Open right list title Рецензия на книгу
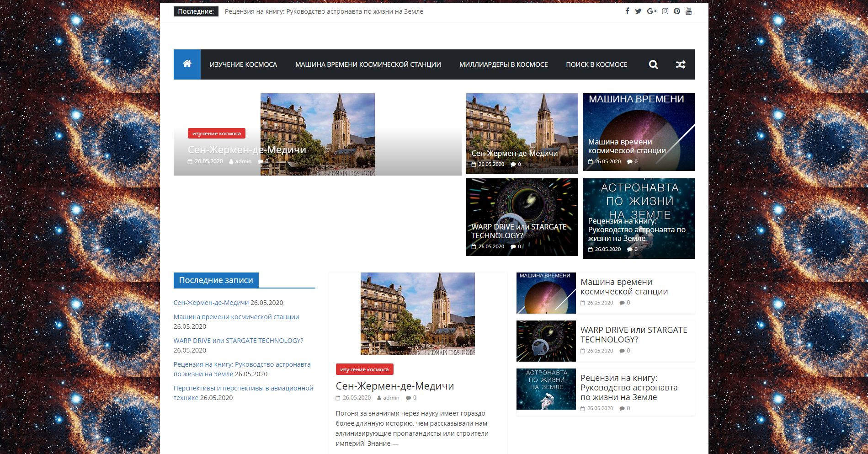Viewport: 868px width, 454px height. click(629, 388)
